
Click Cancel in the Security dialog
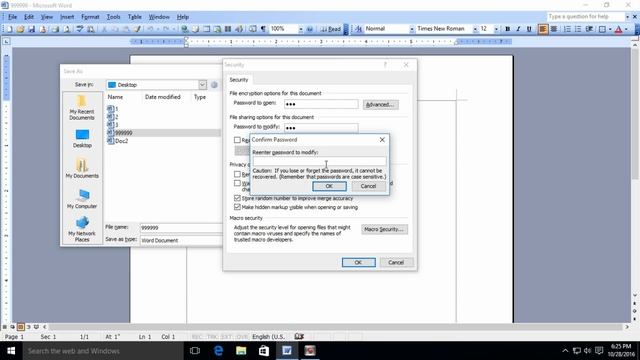[396, 262]
